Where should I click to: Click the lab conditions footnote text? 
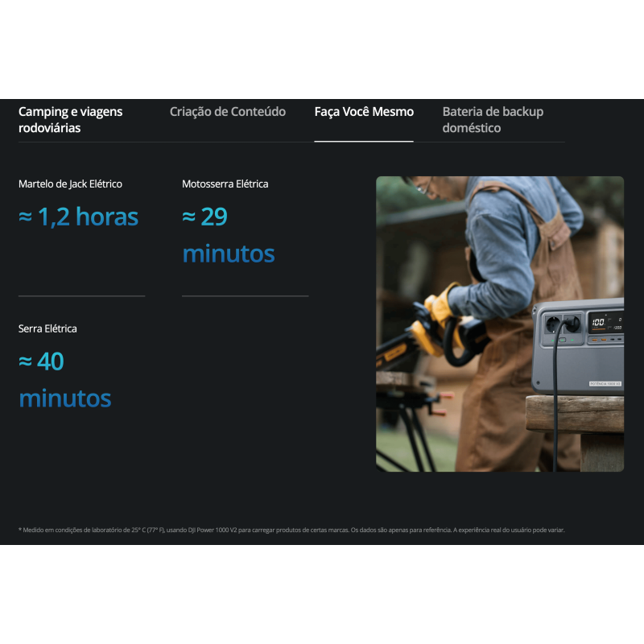point(291,530)
